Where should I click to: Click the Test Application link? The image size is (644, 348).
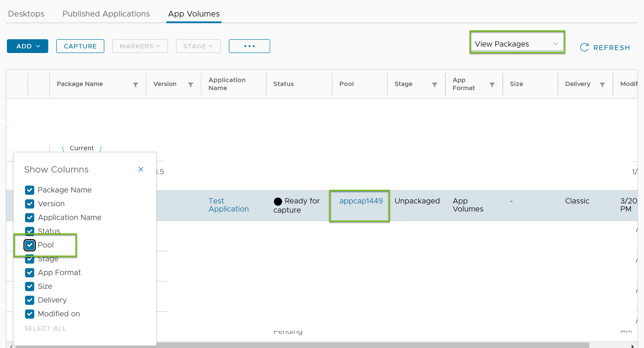[228, 204]
